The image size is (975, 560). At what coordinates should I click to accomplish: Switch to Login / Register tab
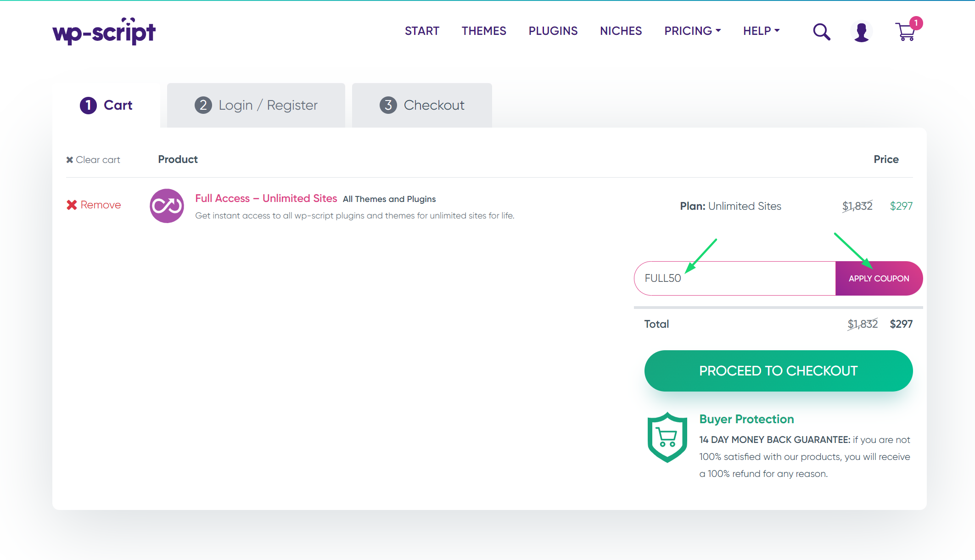[256, 105]
